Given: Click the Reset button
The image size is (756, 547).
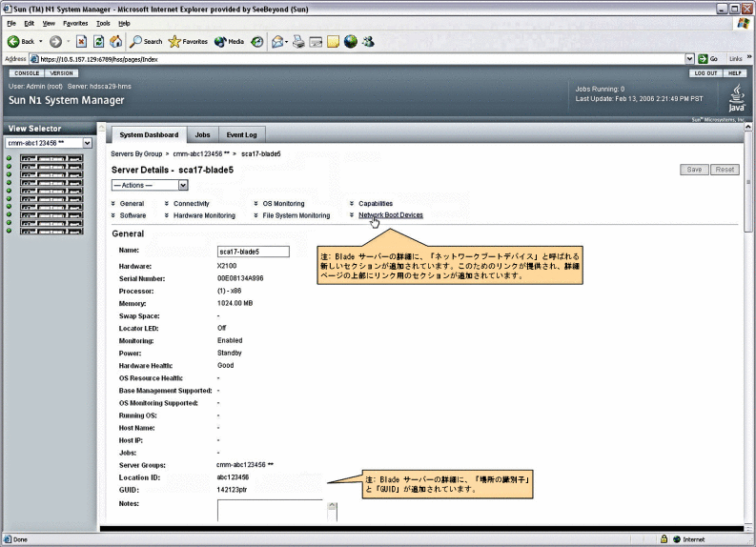Looking at the screenshot, I should [725, 170].
